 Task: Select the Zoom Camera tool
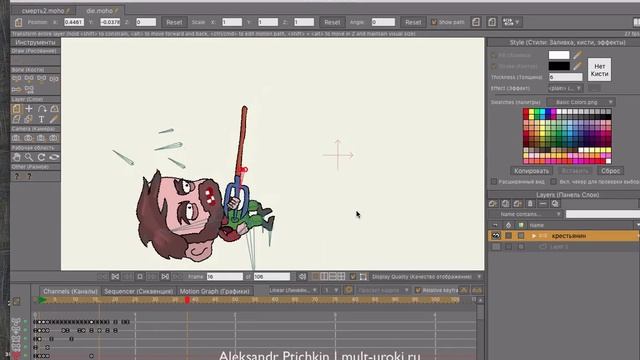29,138
